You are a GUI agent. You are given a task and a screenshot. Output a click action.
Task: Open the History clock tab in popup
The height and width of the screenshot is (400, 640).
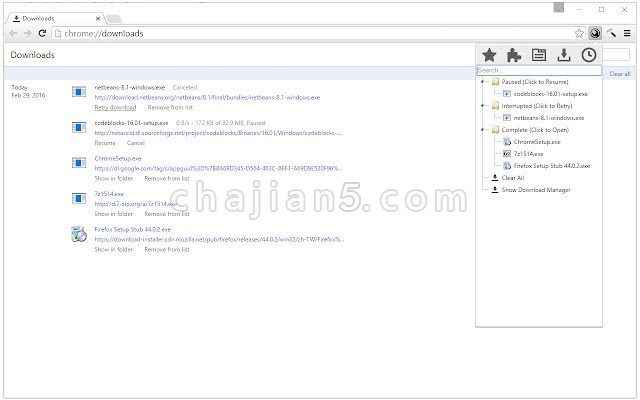pyautogui.click(x=589, y=55)
